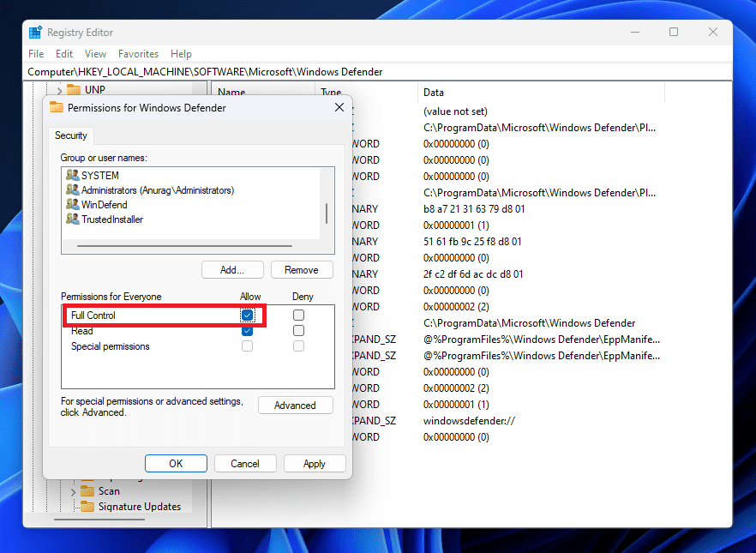Image resolution: width=756 pixels, height=553 pixels.
Task: Click the Registry Editor app icon in title bar
Action: [x=35, y=33]
